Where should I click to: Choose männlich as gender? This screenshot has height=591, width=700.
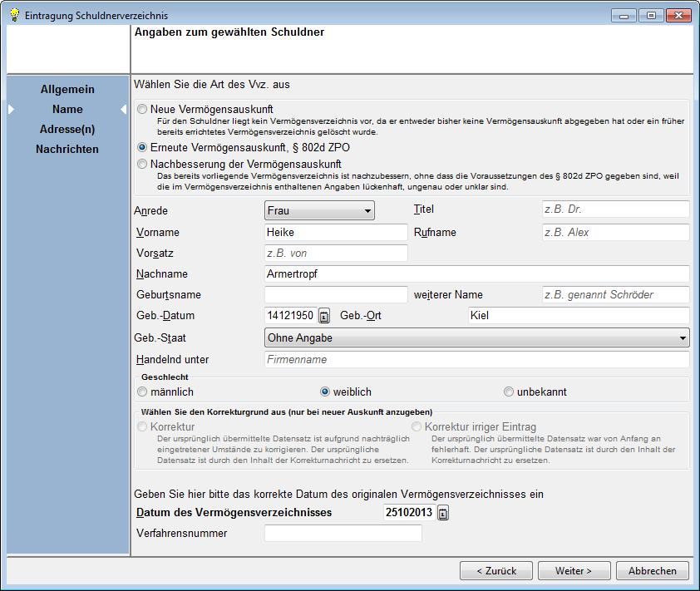point(143,392)
